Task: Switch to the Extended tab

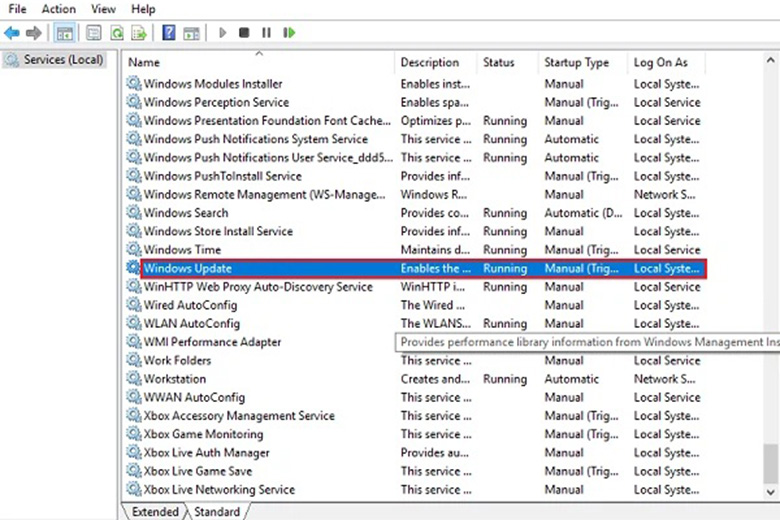Action: coord(155,512)
